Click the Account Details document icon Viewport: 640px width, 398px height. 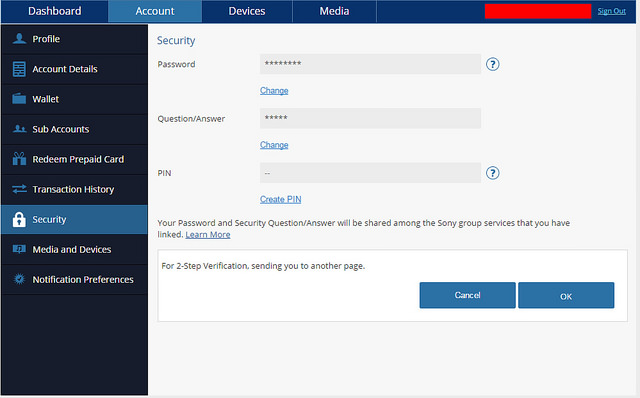click(x=19, y=69)
